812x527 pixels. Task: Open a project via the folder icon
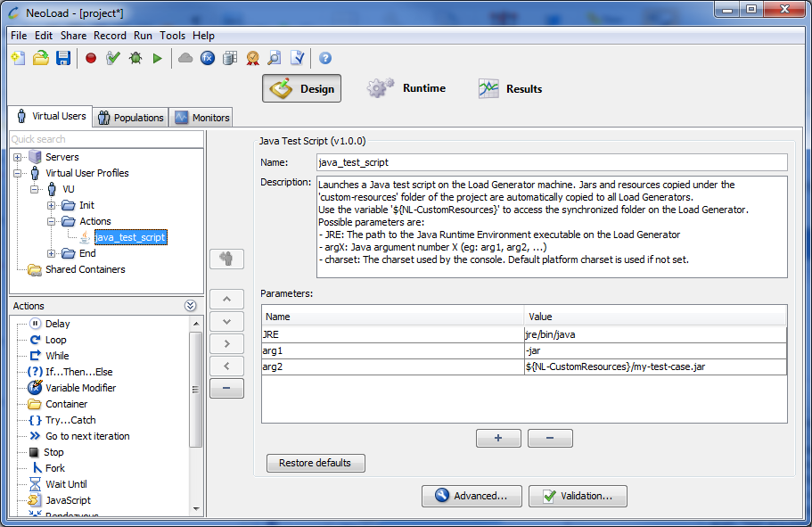pos(41,58)
